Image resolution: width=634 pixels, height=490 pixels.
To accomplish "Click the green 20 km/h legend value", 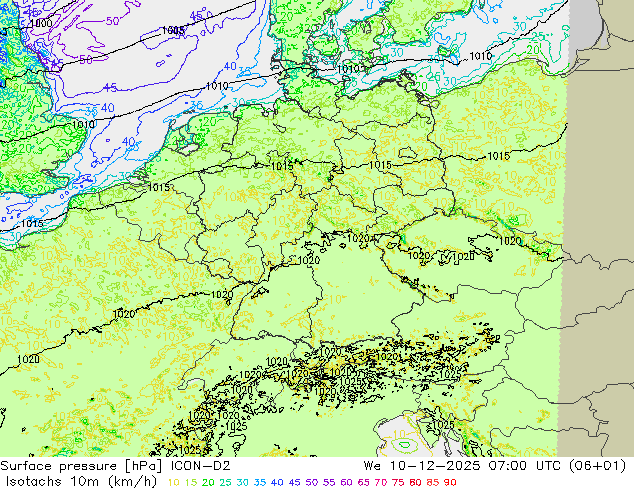I will tap(208, 483).
